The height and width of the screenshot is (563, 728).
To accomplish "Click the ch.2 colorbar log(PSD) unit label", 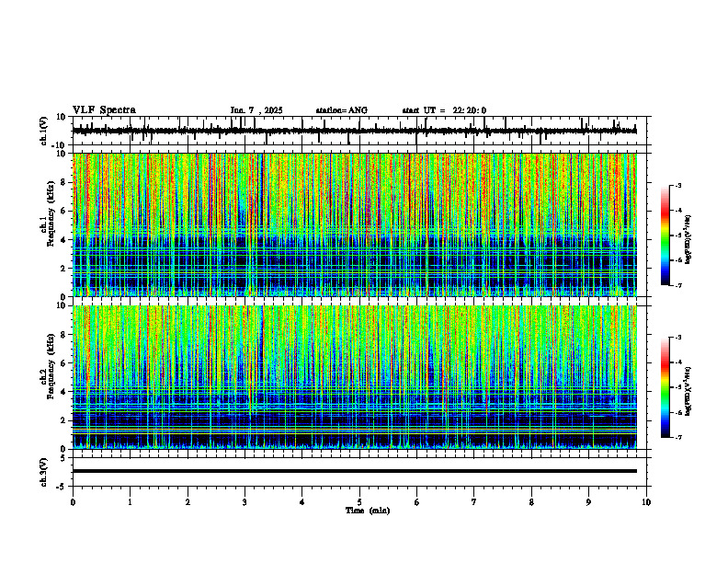I will coord(688,392).
